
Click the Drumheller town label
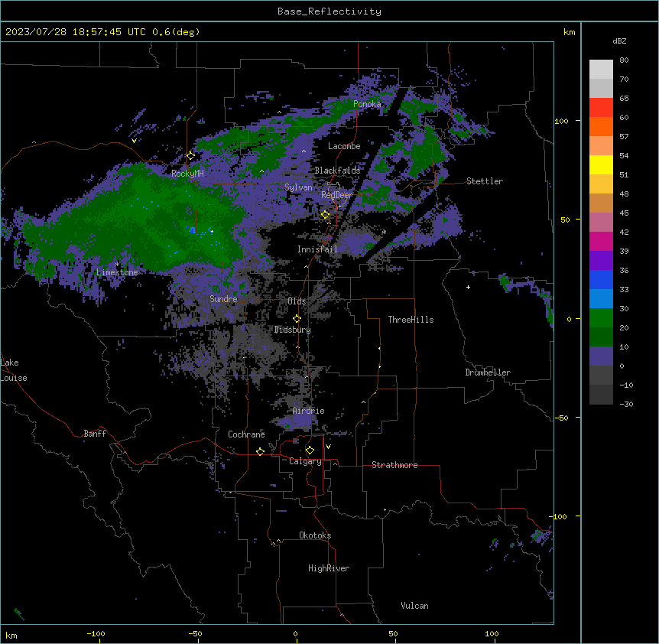point(488,372)
